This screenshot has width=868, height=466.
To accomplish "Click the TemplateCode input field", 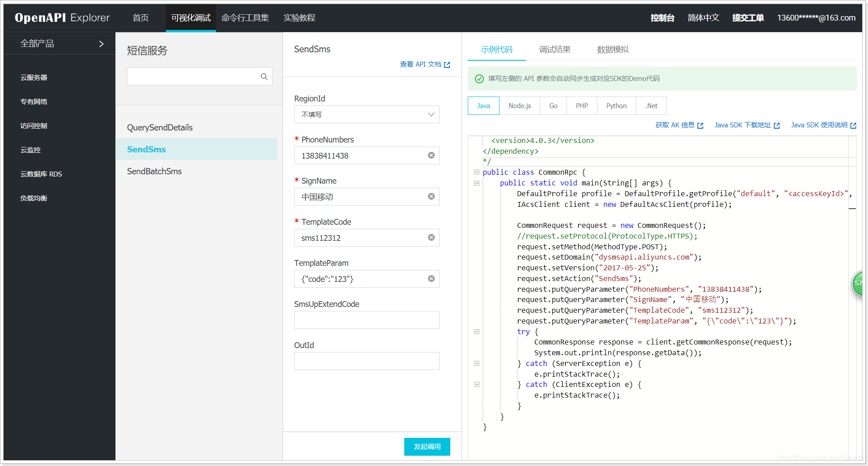I will 367,238.
